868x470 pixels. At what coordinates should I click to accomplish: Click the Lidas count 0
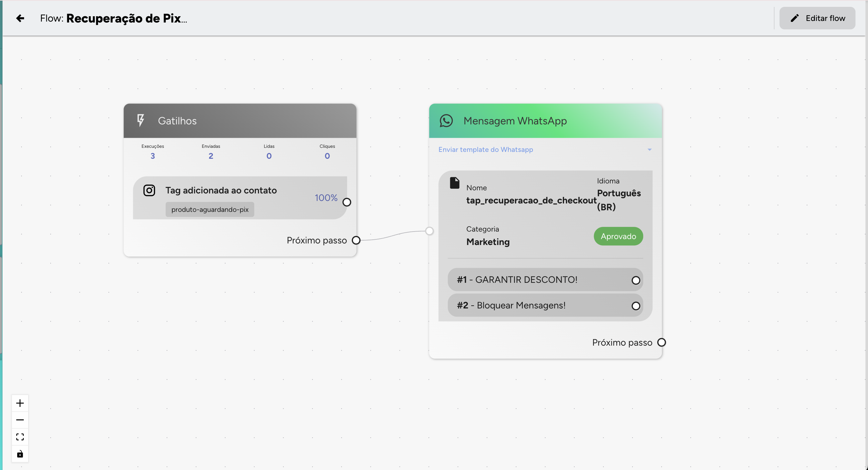pos(269,156)
